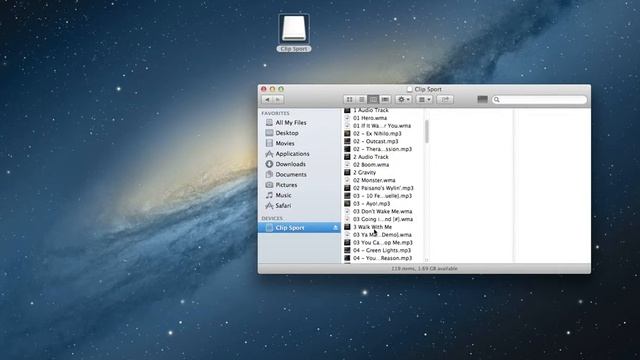The height and width of the screenshot is (360, 640).
Task: Go forward with the Finder forward arrow
Action: (x=278, y=100)
